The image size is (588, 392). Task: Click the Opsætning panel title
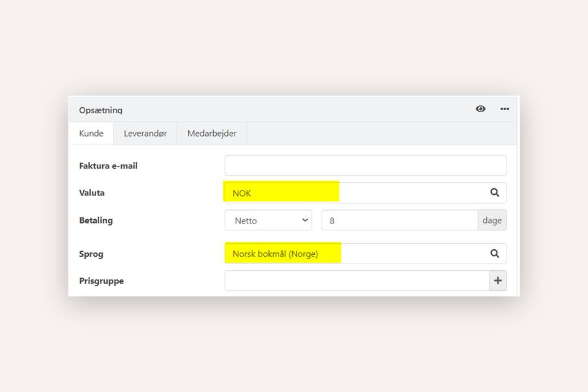pyautogui.click(x=100, y=110)
